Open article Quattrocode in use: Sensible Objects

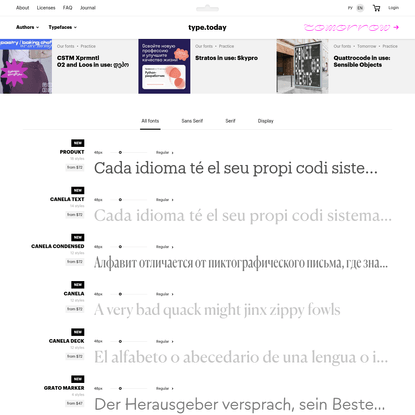[x=362, y=61]
